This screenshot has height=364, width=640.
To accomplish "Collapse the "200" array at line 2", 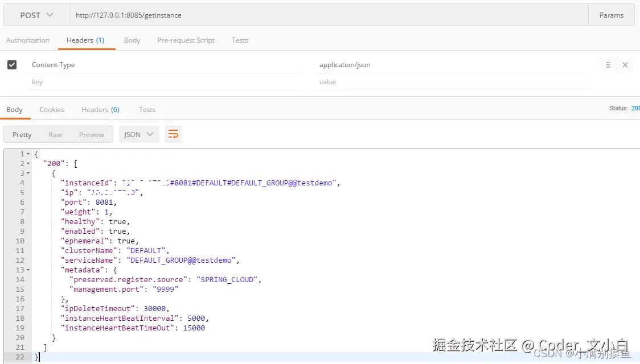I will [28, 164].
